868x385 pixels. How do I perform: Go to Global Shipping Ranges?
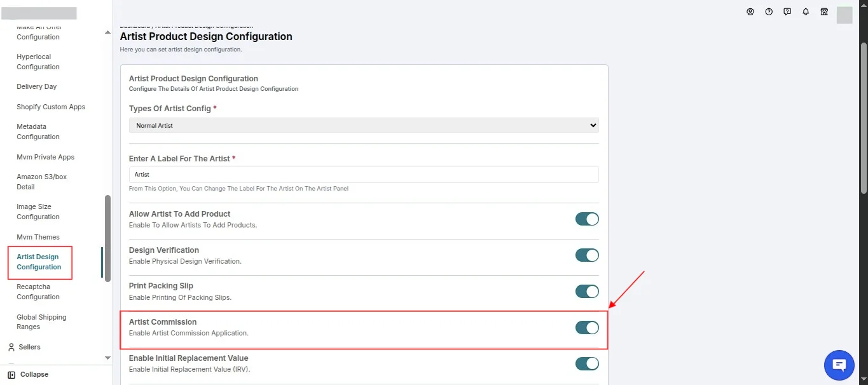pyautogui.click(x=41, y=322)
